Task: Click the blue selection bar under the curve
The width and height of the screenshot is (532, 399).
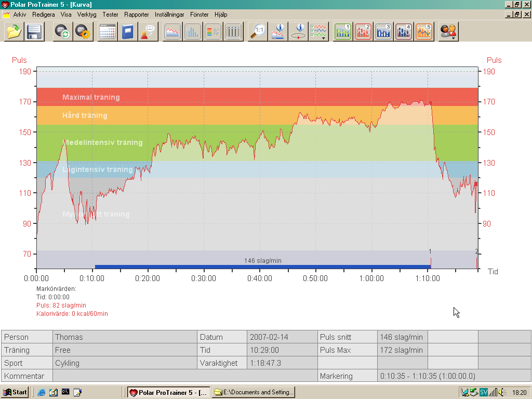Action: coord(263,267)
